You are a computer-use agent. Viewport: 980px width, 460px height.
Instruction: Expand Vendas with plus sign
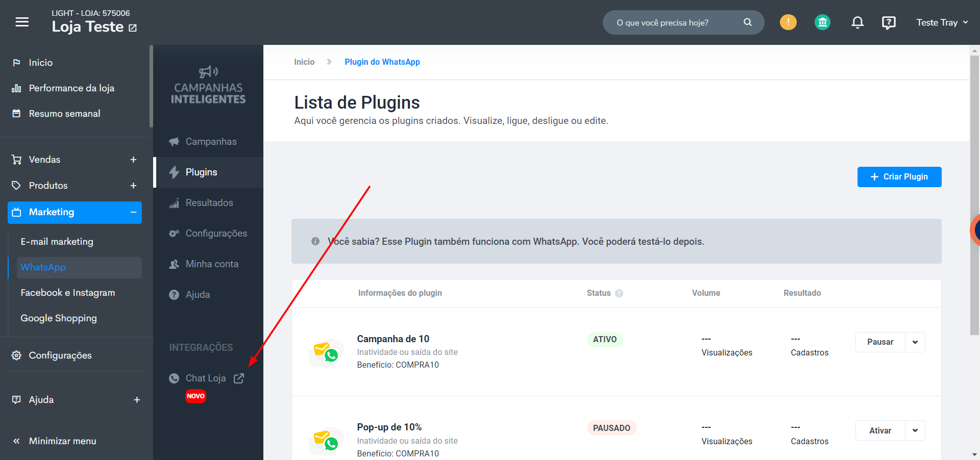(133, 160)
